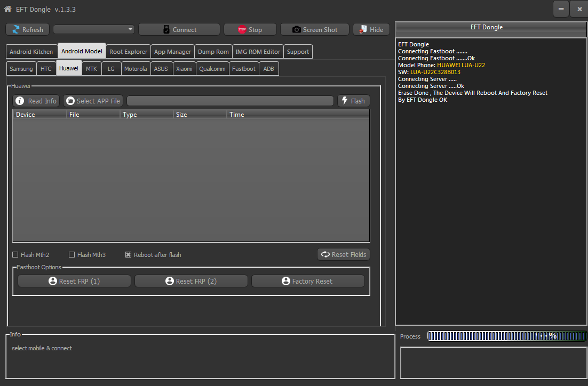Screen dimensions: 588x386
Task: Select the Samsung brand tab
Action: [x=21, y=69]
